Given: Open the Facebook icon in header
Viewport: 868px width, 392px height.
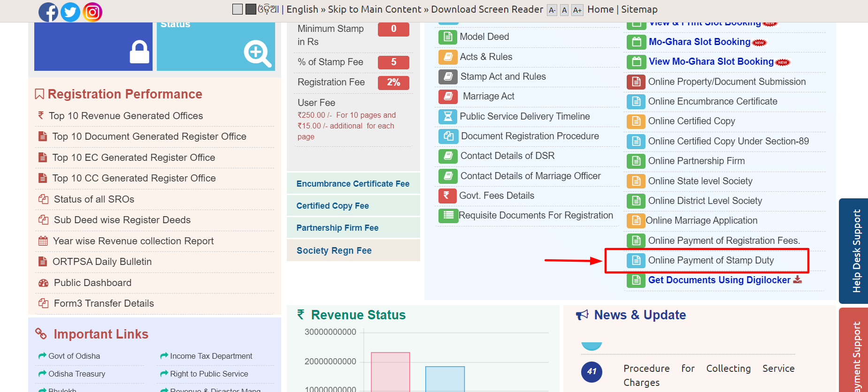Looking at the screenshot, I should click(x=48, y=12).
